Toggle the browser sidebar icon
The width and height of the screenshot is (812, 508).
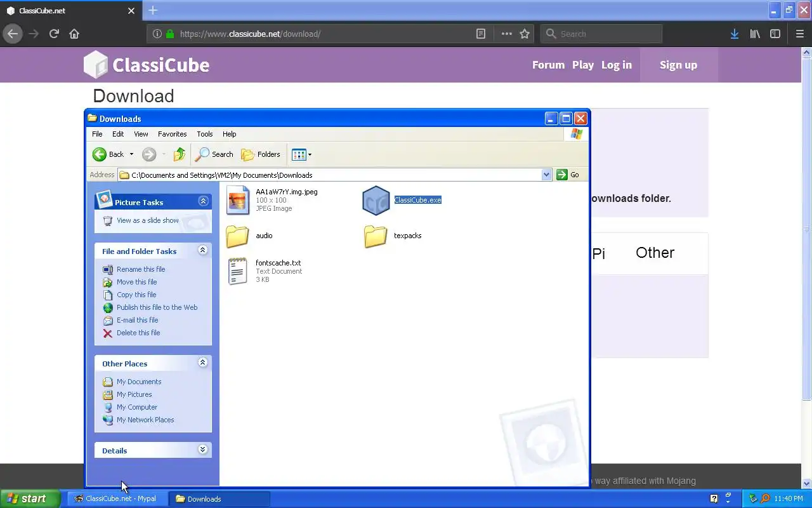775,34
